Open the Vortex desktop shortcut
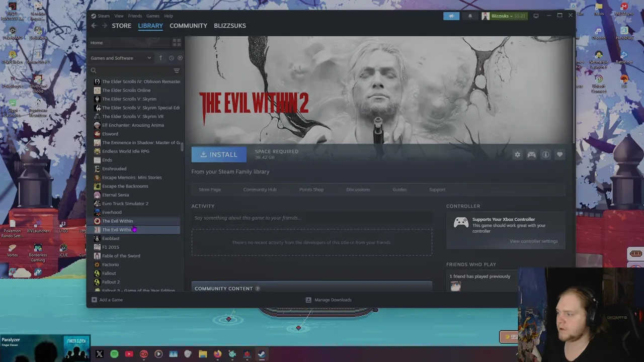 (x=12, y=250)
